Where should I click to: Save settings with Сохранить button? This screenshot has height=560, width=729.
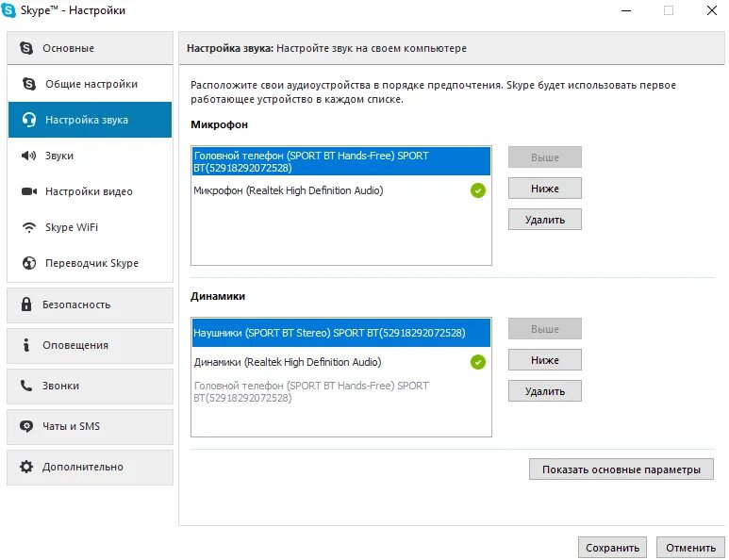(x=612, y=548)
